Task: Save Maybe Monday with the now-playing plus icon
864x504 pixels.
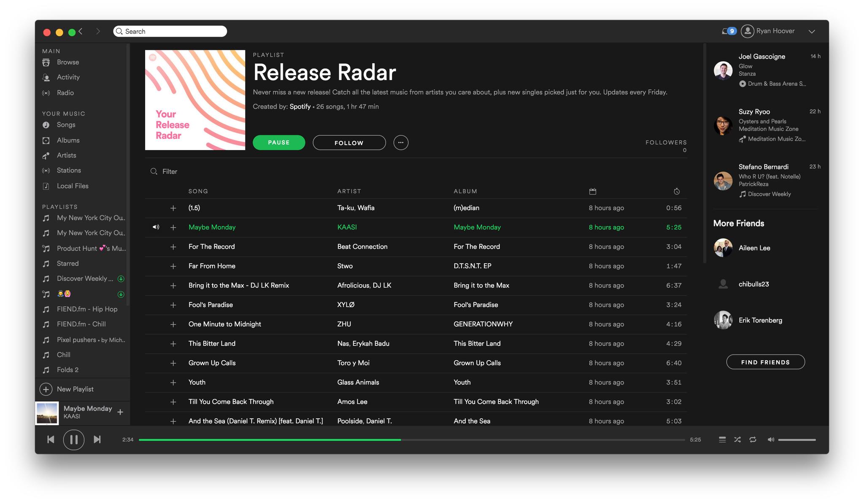Action: pyautogui.click(x=120, y=412)
